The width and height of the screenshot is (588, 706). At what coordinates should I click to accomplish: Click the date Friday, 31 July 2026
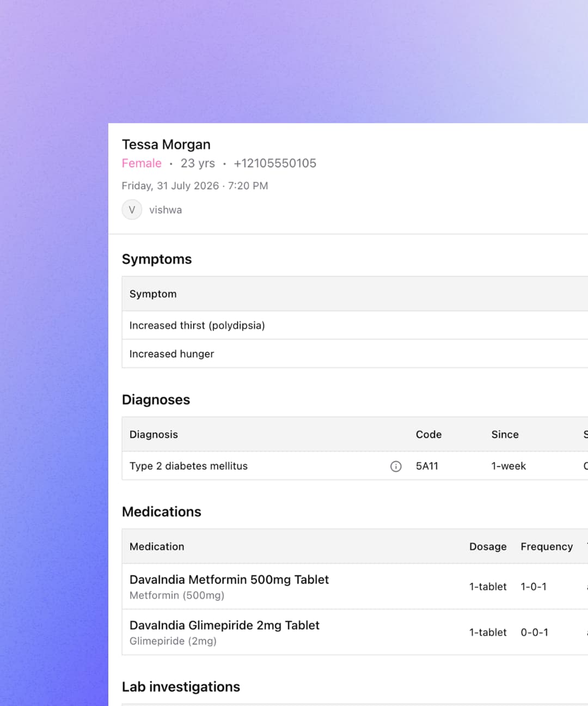[170, 186]
